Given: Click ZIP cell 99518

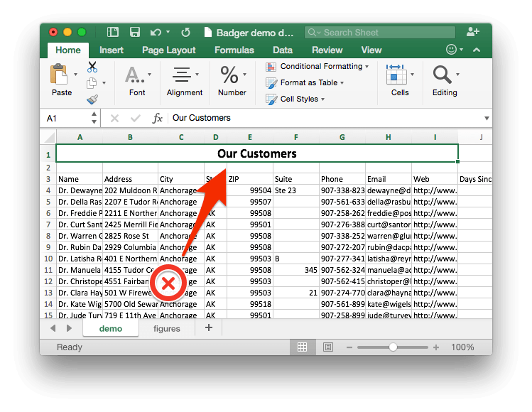Looking at the screenshot, I should [250, 304].
